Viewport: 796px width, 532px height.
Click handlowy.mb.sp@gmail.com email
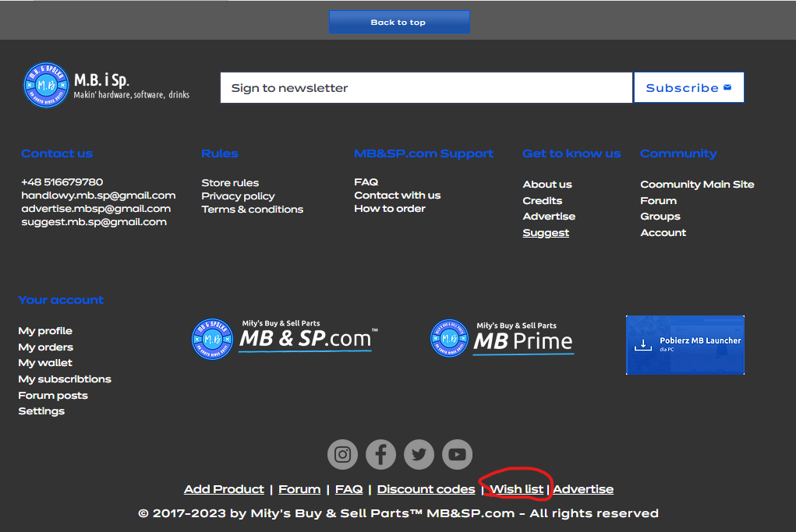pyautogui.click(x=98, y=196)
